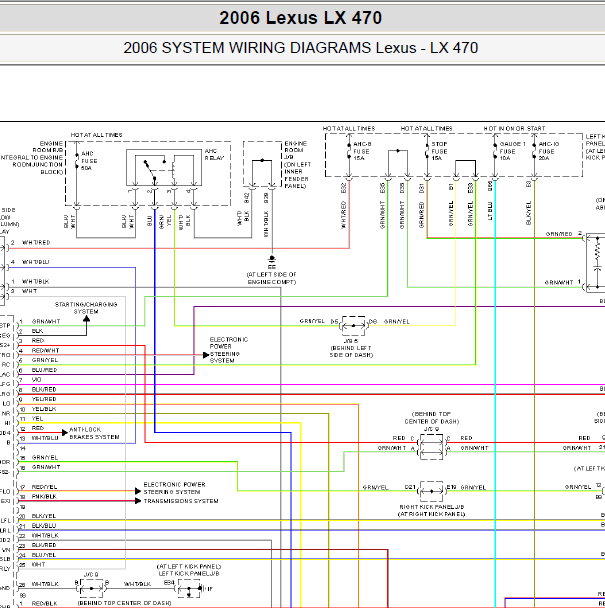The height and width of the screenshot is (608, 605).
Task: Click the 'J/C 9 (BEHIND TOP CENTER OF DASH)' label
Action: tap(432, 421)
